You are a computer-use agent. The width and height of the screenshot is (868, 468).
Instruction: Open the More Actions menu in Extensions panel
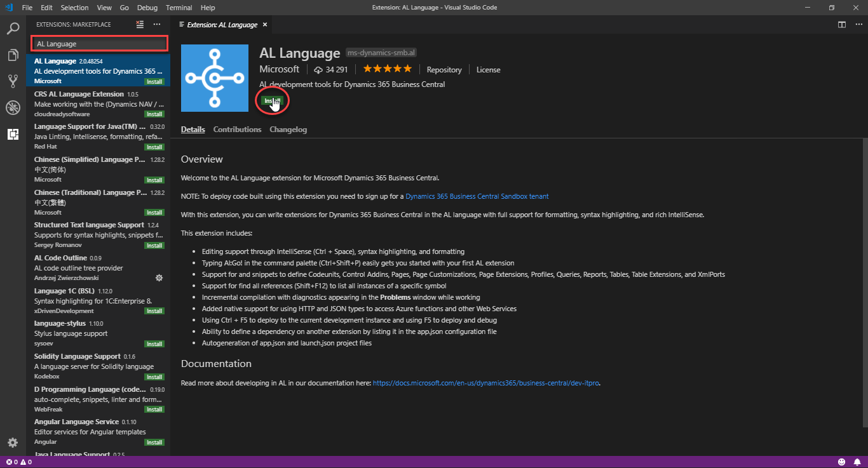(x=156, y=24)
